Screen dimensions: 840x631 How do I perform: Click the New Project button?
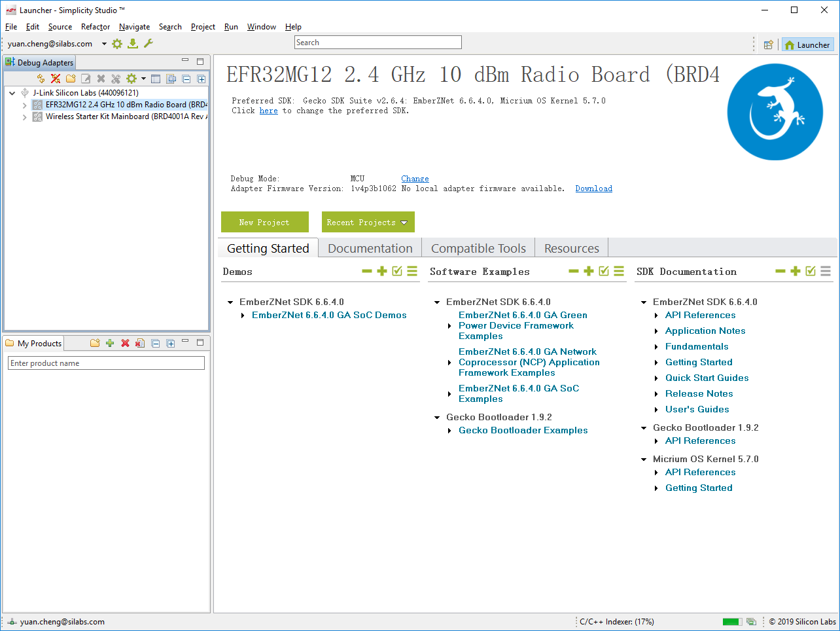pyautogui.click(x=264, y=222)
